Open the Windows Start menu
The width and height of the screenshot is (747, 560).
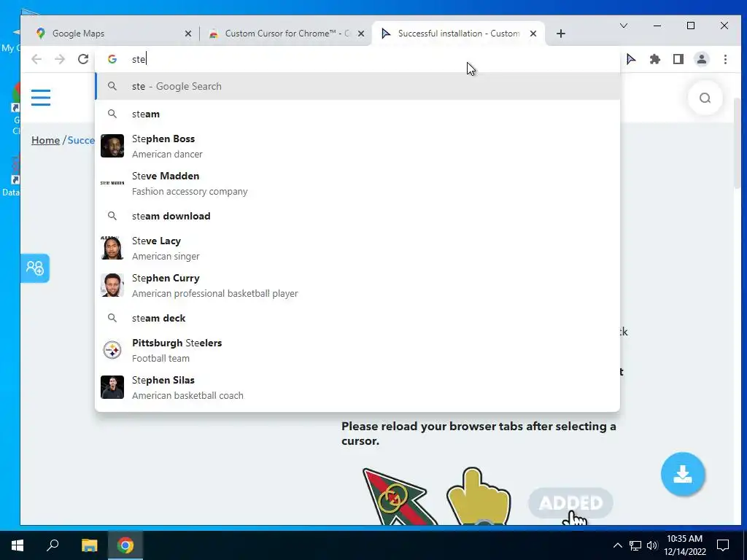[x=18, y=545]
